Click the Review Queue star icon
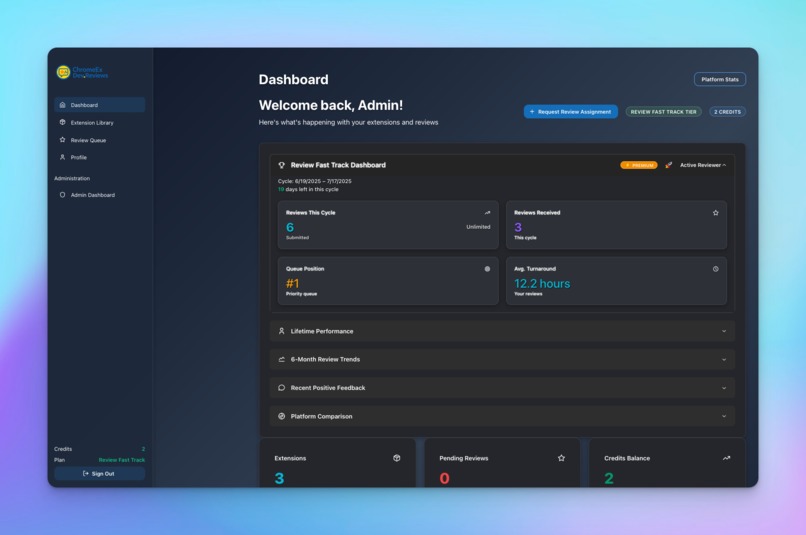806x535 pixels. (x=62, y=140)
